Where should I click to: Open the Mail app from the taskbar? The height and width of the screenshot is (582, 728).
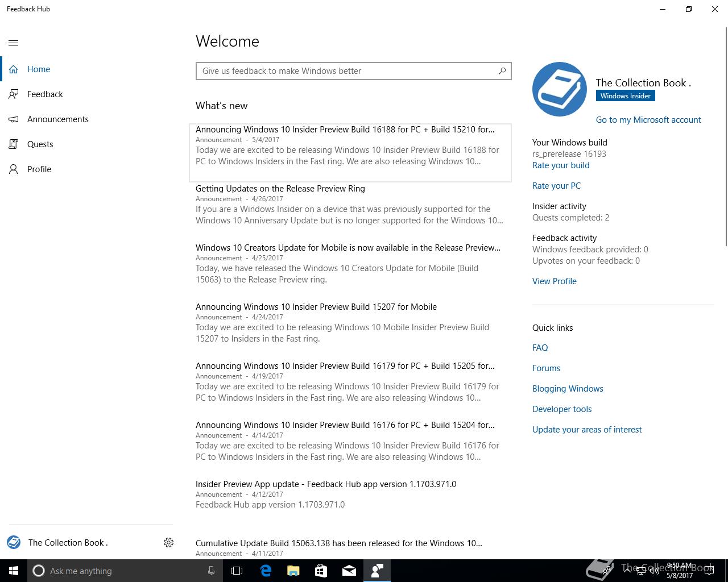[349, 571]
